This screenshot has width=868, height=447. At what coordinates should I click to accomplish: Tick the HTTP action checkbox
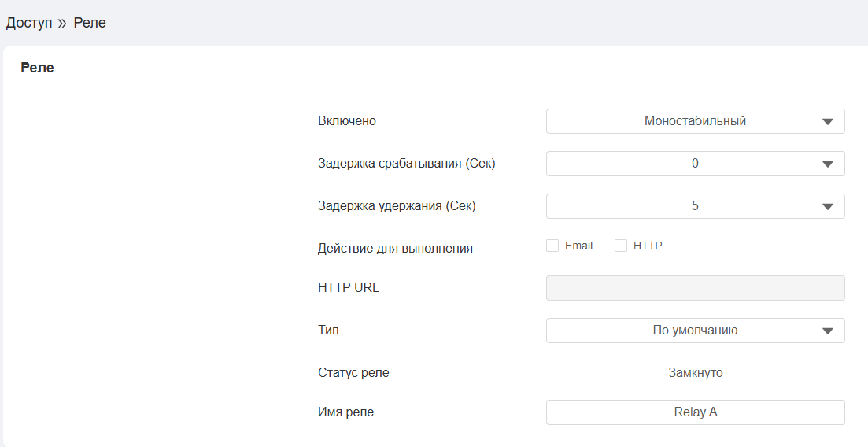[x=621, y=246]
